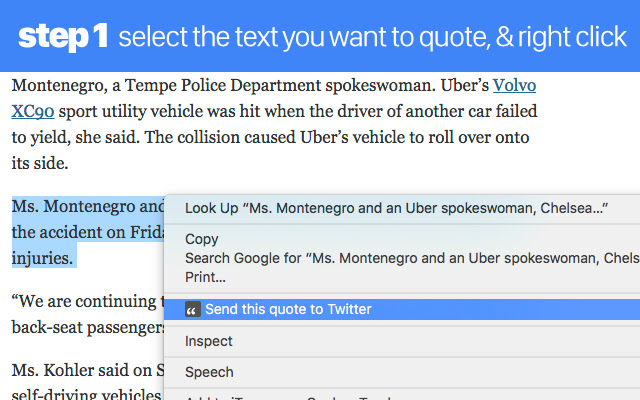Screen dimensions: 640x400
Task: Select the Look Up menu entry
Action: 396,208
